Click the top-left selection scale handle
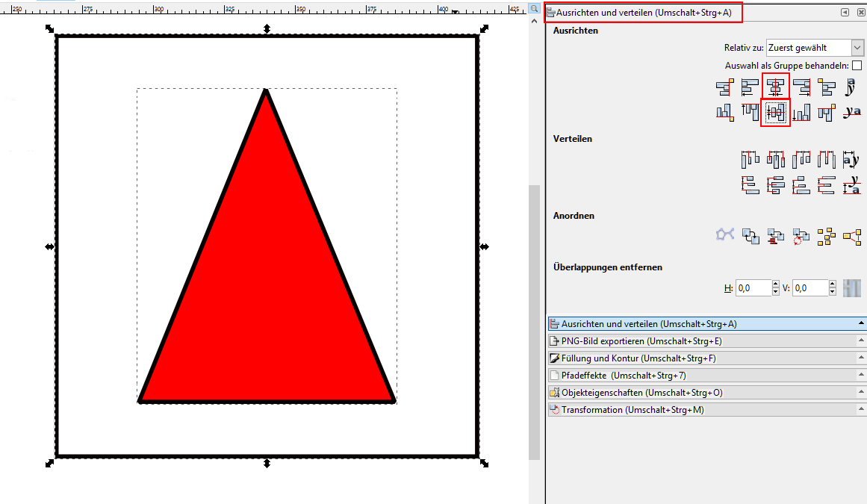 click(x=50, y=28)
